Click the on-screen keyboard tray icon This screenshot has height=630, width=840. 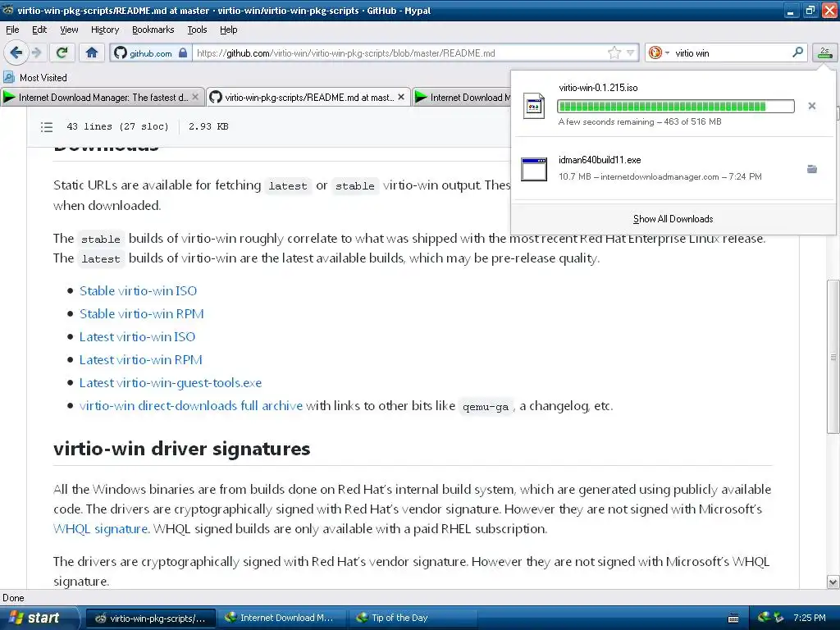click(733, 619)
